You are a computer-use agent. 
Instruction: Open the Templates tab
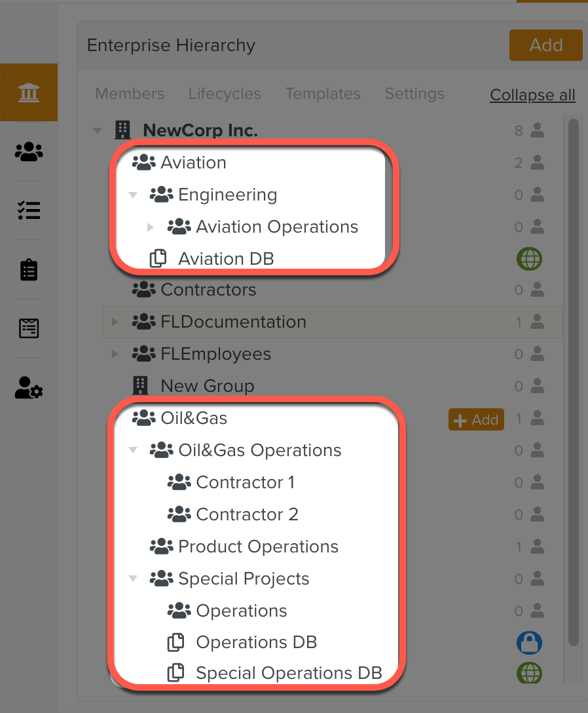[x=323, y=94]
